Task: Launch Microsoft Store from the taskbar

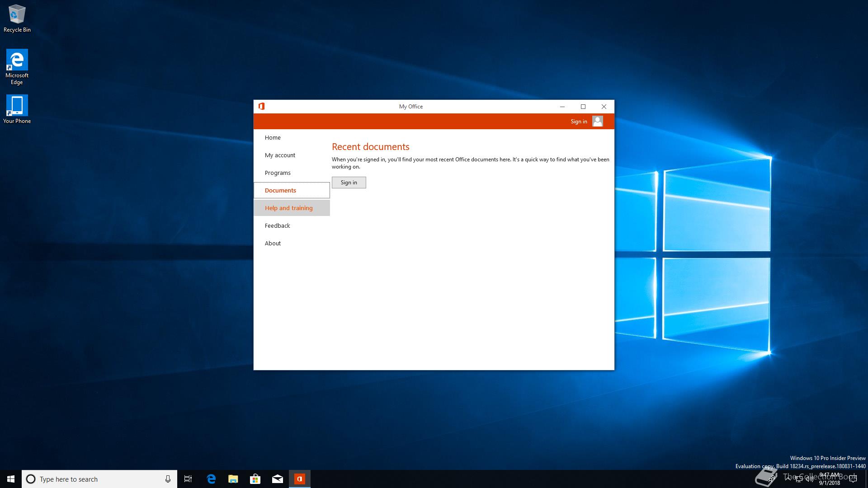Action: point(255,479)
